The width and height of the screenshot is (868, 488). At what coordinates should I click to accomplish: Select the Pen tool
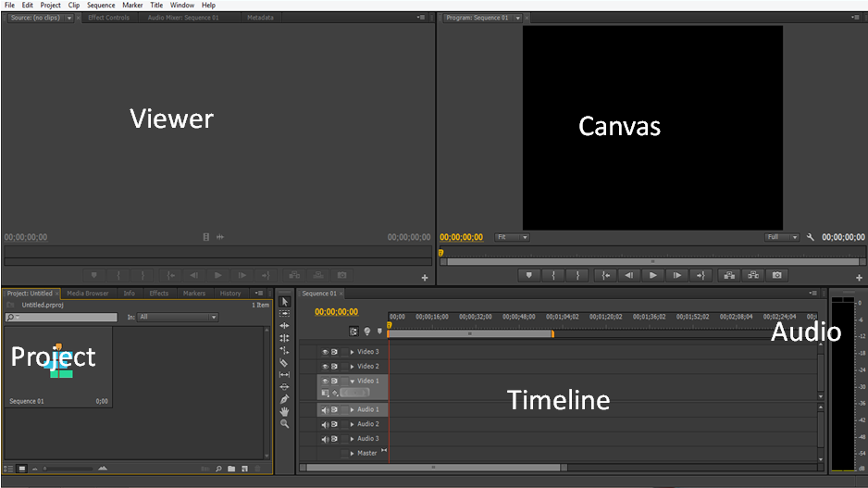285,398
